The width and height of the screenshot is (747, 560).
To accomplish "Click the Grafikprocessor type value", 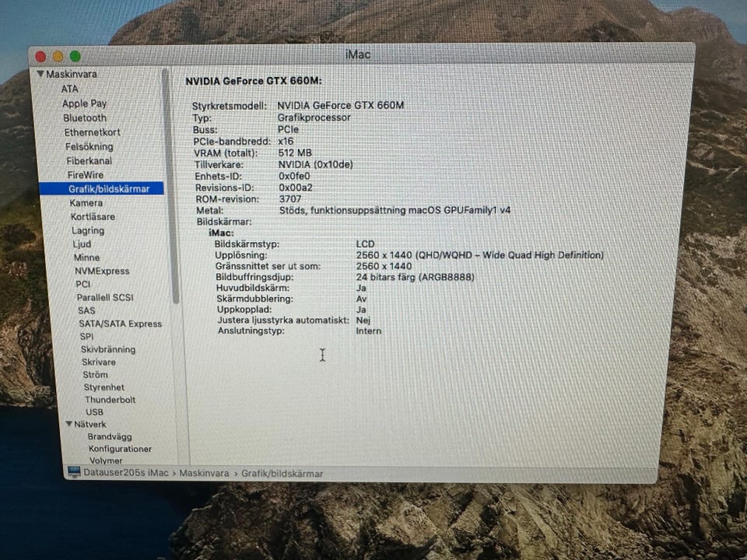I will click(314, 117).
